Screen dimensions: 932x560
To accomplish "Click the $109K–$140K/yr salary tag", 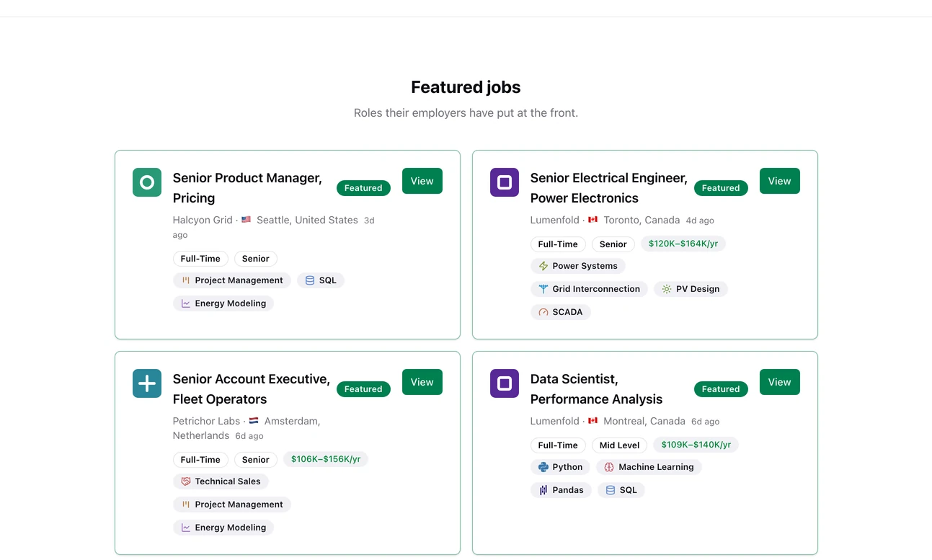I will [696, 445].
